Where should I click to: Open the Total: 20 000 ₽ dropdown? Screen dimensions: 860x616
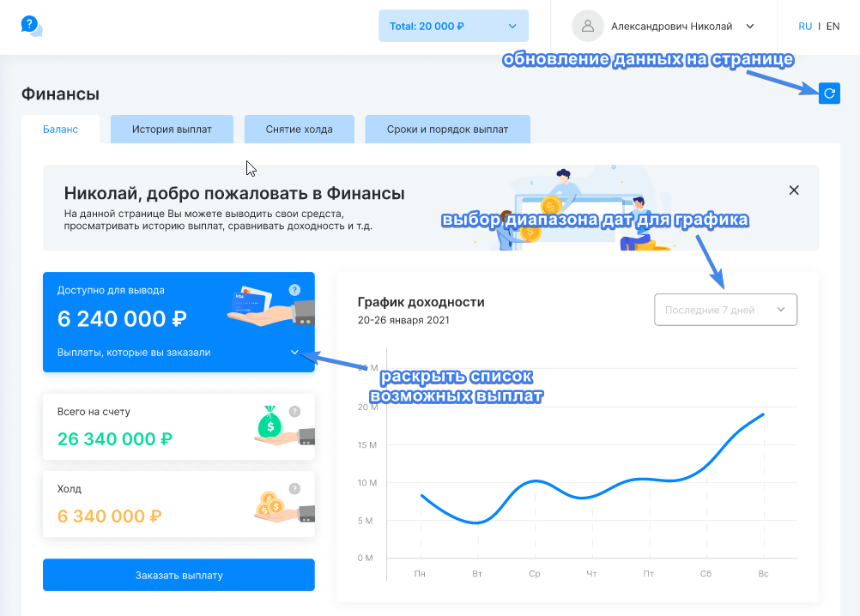pyautogui.click(x=453, y=27)
